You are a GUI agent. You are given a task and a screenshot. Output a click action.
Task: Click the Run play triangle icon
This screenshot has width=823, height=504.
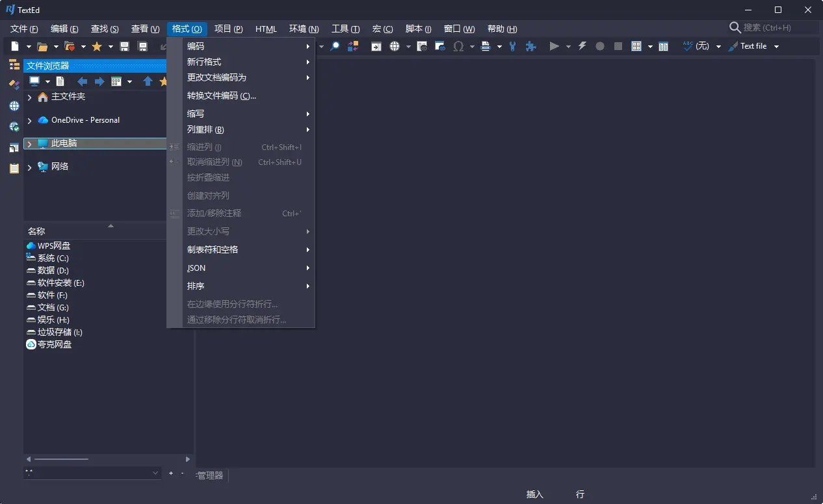pos(554,46)
